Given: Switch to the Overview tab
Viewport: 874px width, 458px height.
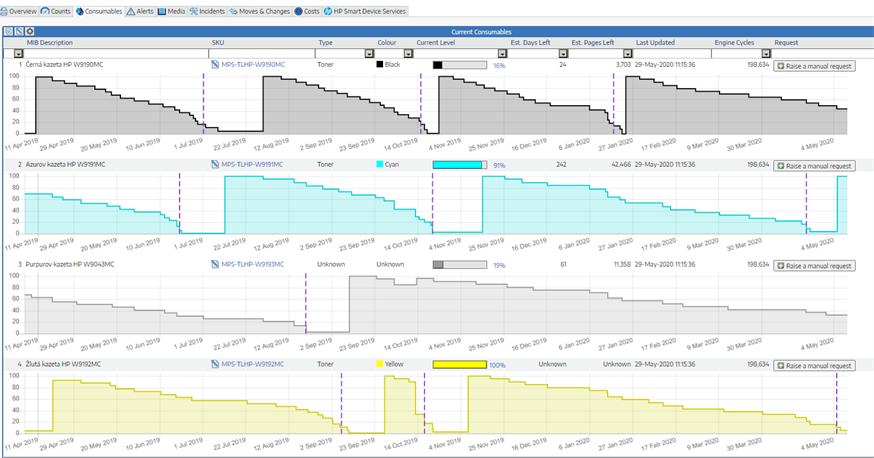Looking at the screenshot, I should 18,11.
